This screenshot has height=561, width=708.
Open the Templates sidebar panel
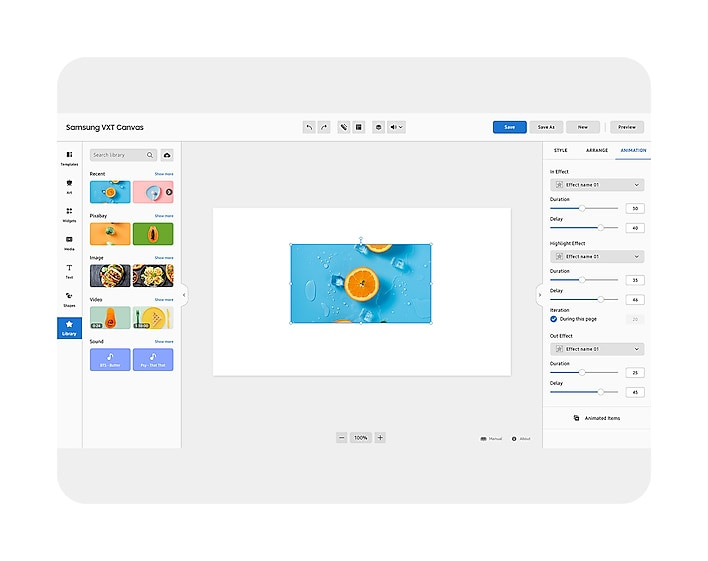click(x=69, y=157)
